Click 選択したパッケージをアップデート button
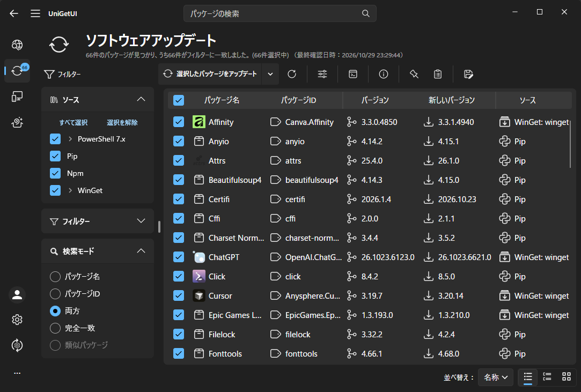 click(210, 74)
